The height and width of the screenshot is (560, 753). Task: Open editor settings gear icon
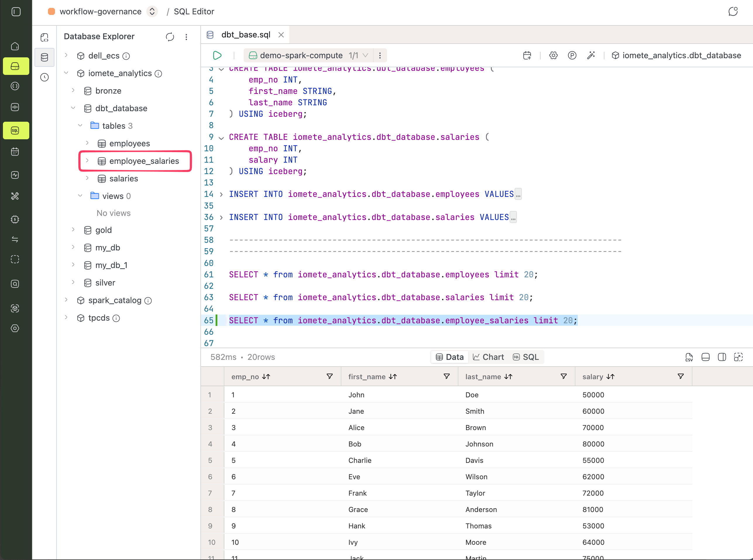(553, 55)
